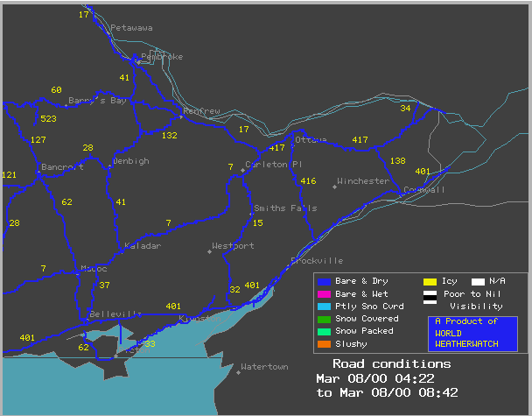532x416 pixels.
Task: Click the Smiths Falls town label
Action: point(285,208)
